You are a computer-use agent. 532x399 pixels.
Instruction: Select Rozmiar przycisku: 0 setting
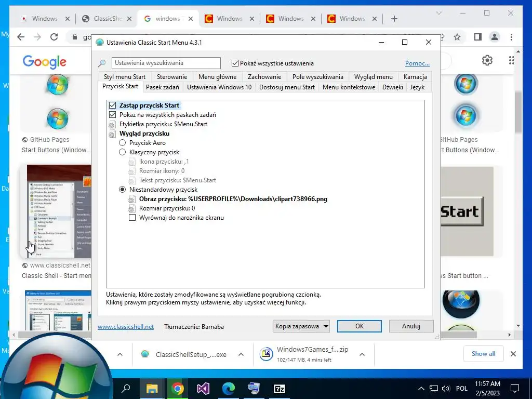(x=167, y=208)
